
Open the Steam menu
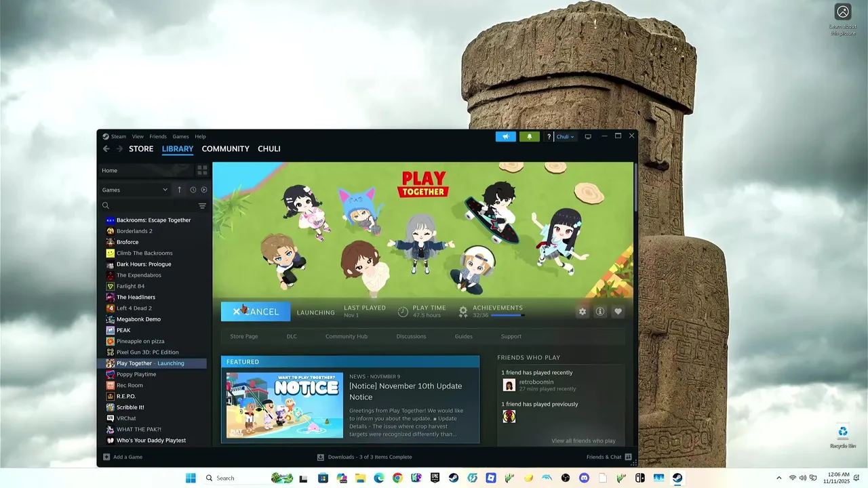pyautogui.click(x=115, y=136)
